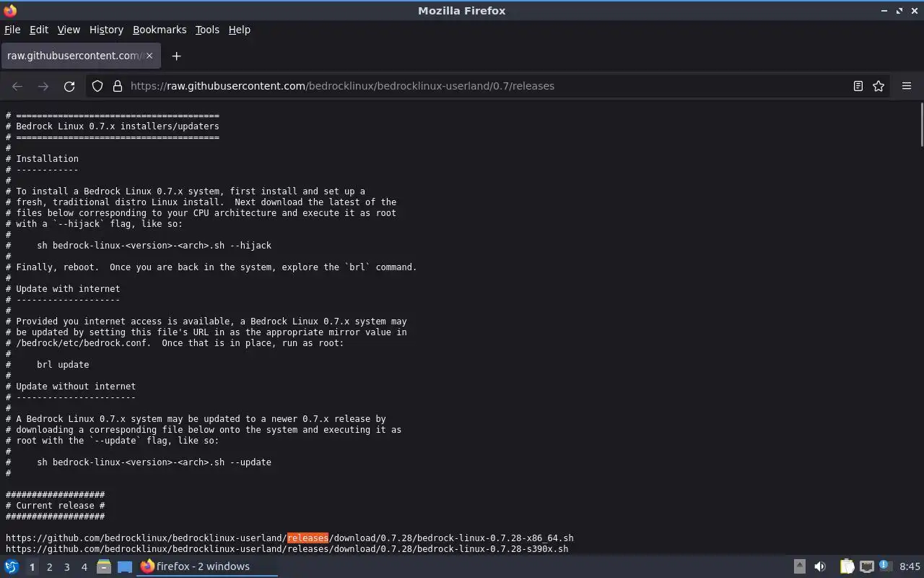Screen dimensions: 924x578
Task: Open the Edit menu
Action: click(39, 30)
